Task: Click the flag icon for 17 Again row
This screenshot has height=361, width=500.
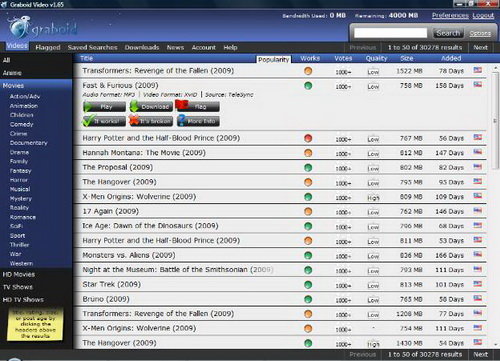Action: [478, 210]
